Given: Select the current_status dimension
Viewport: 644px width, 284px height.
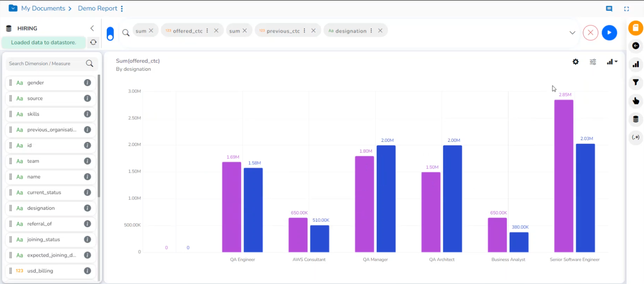Looking at the screenshot, I should [x=51, y=192].
